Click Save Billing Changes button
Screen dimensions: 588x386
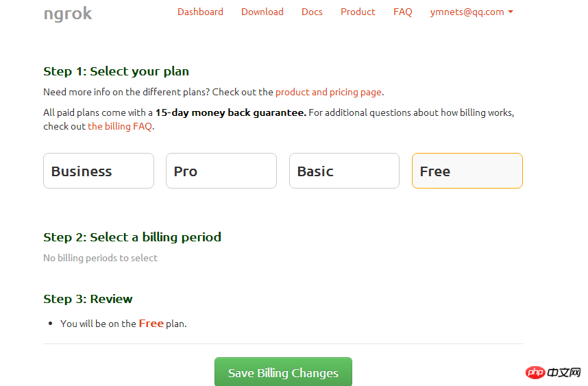(x=283, y=372)
